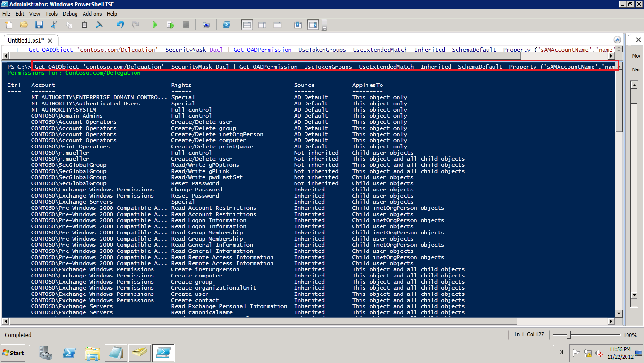
Task: Open the notepad icon on the taskbar
Action: click(x=115, y=353)
